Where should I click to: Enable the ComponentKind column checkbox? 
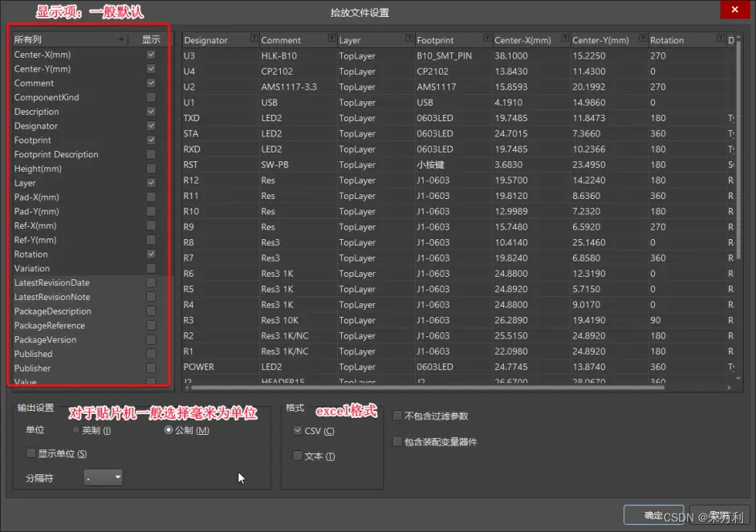point(149,97)
